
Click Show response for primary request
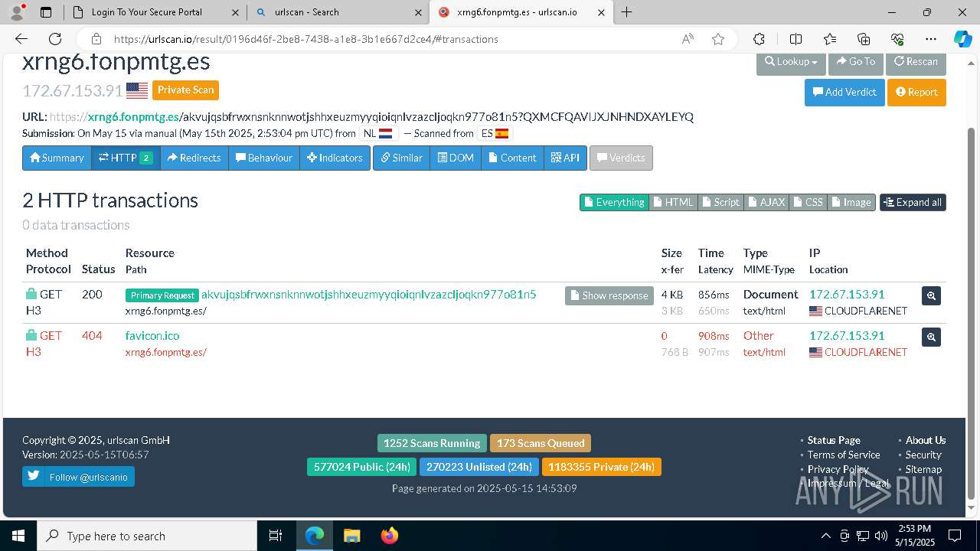coord(609,295)
